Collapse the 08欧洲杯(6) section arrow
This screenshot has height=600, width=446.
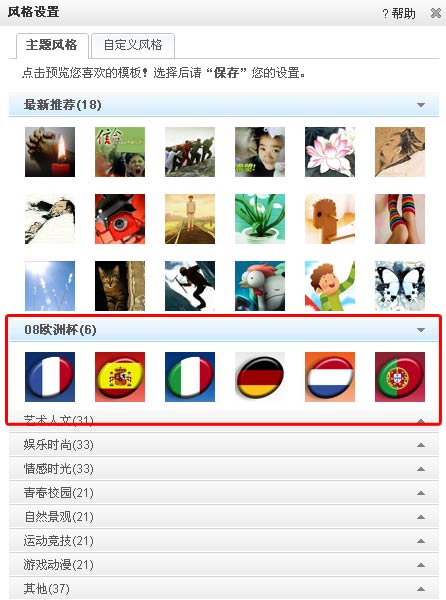[421, 330]
